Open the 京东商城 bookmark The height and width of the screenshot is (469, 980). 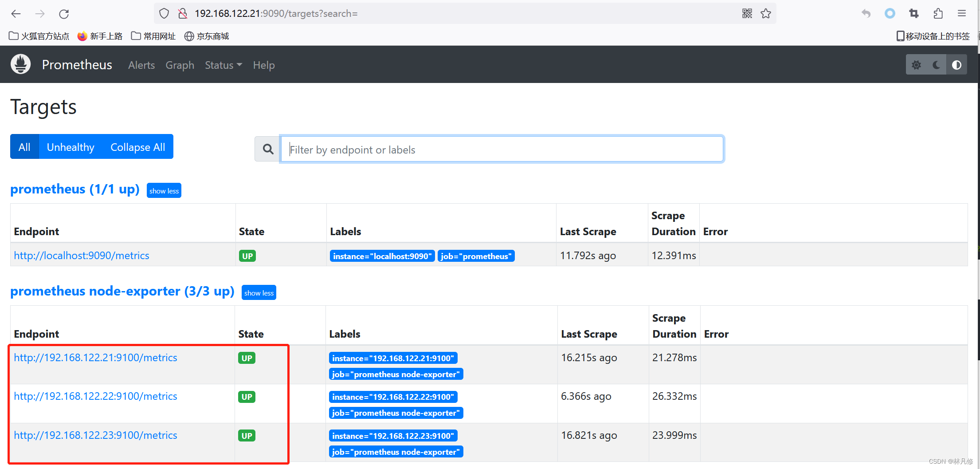click(207, 36)
